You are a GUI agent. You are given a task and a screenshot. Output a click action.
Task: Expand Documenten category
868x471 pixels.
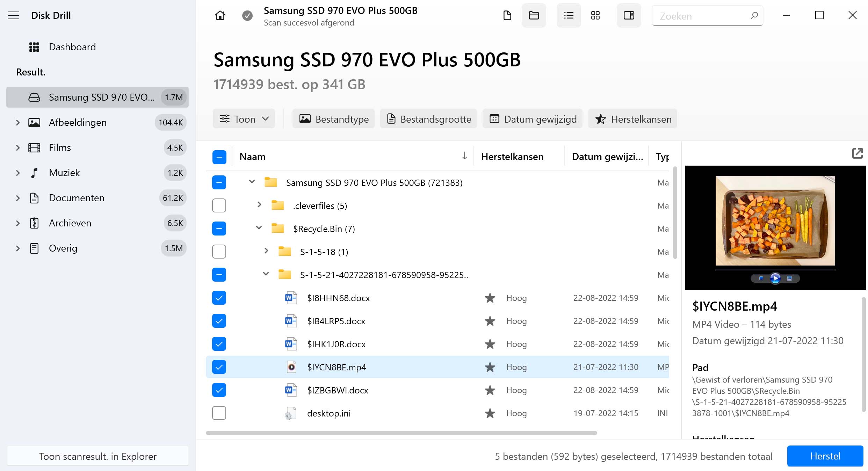[x=18, y=198]
